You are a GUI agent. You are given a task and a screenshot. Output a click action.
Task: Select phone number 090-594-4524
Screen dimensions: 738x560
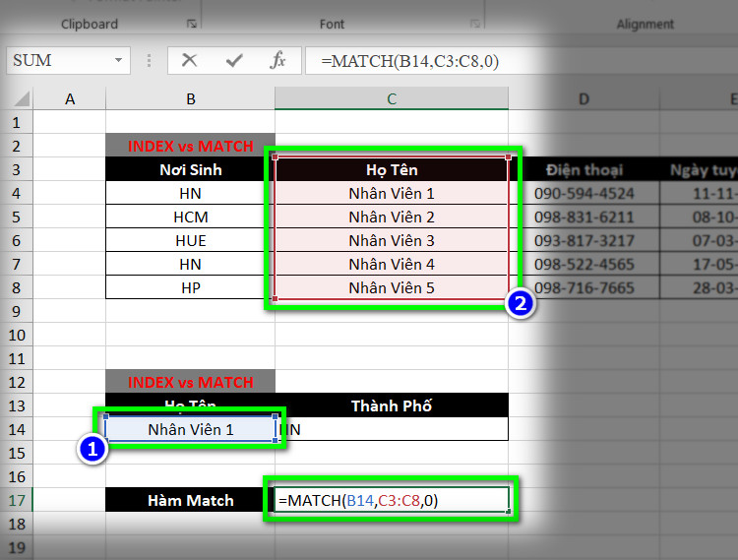coord(584,194)
